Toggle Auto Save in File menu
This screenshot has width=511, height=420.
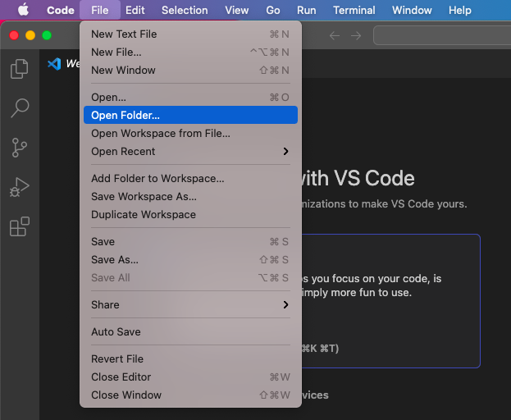pyautogui.click(x=116, y=332)
